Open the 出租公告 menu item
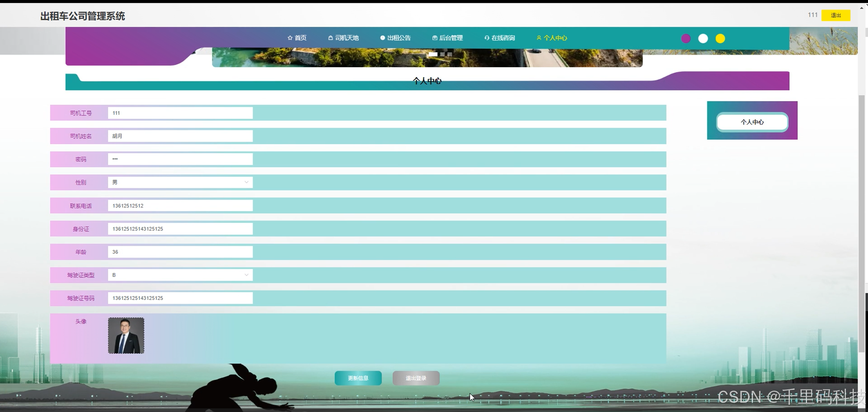 coord(399,38)
